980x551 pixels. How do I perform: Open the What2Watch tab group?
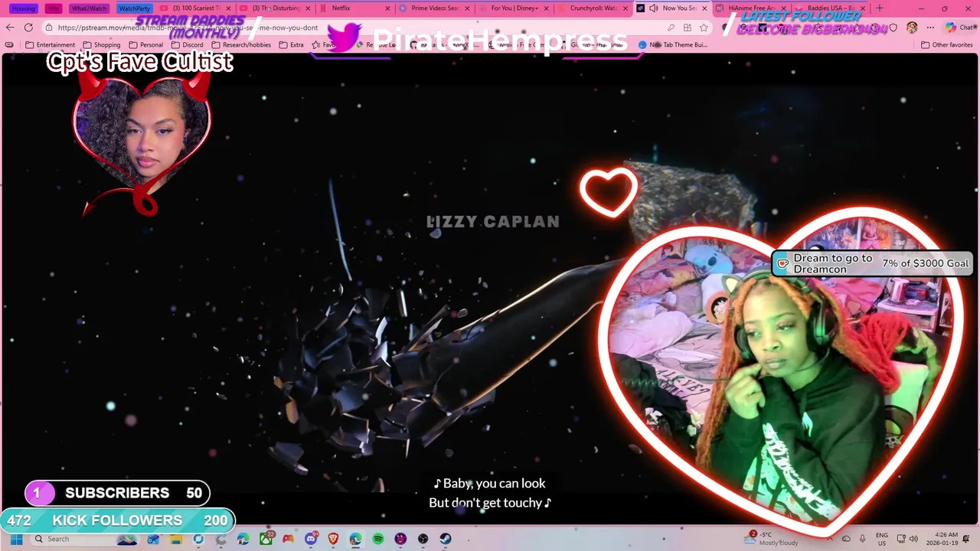coord(89,8)
